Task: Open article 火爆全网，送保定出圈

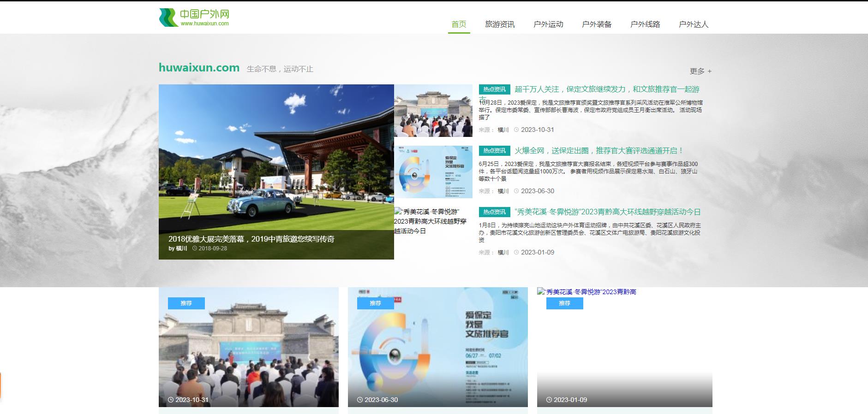Action: tap(599, 151)
